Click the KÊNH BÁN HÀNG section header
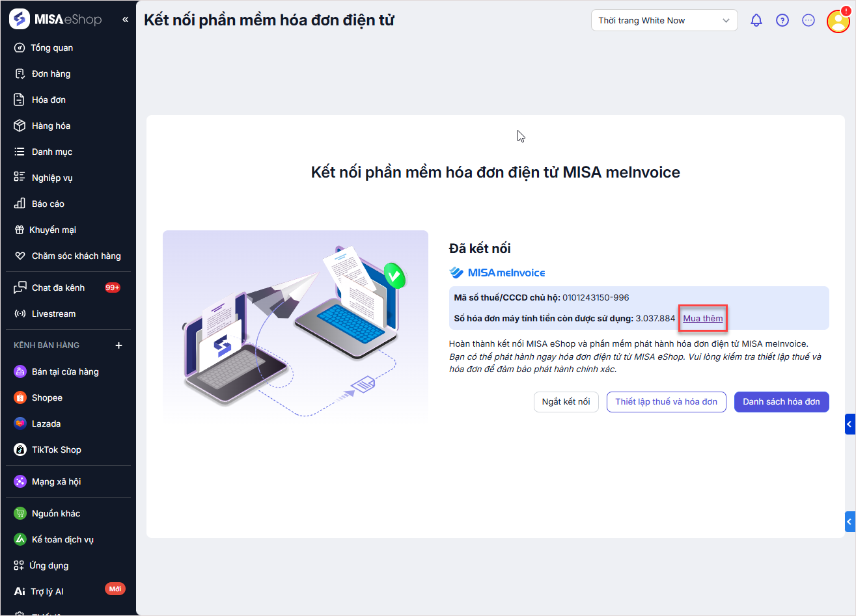This screenshot has width=856, height=616. 46,345
